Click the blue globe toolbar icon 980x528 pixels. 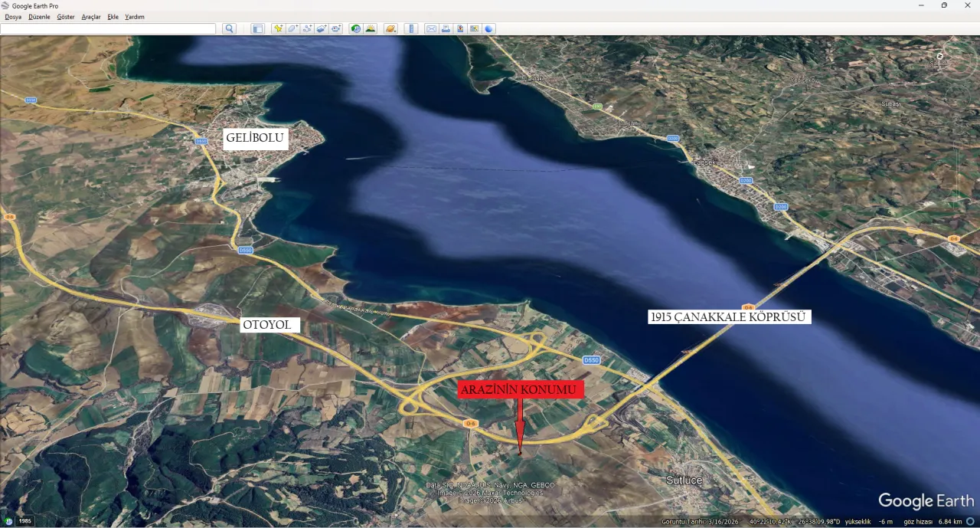click(489, 28)
